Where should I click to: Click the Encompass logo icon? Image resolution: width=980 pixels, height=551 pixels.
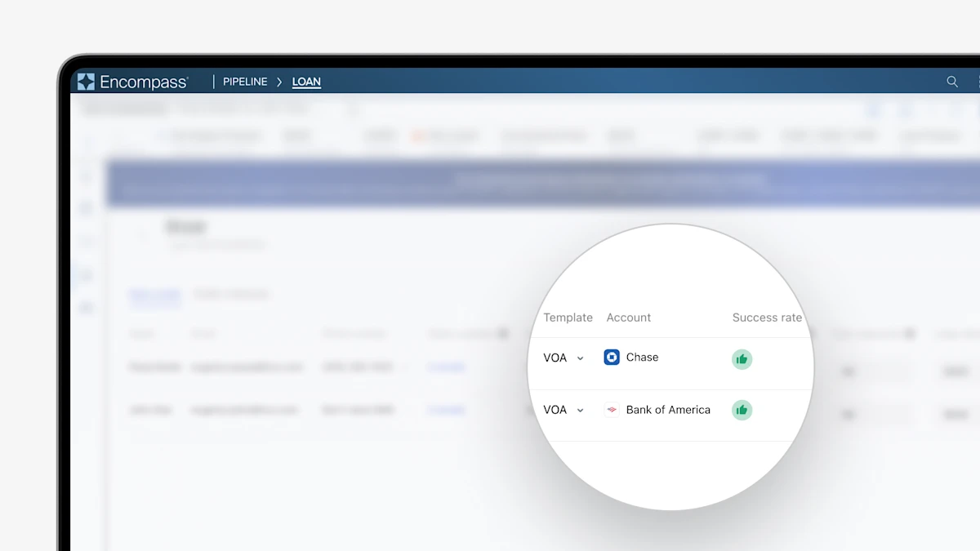pos(86,82)
